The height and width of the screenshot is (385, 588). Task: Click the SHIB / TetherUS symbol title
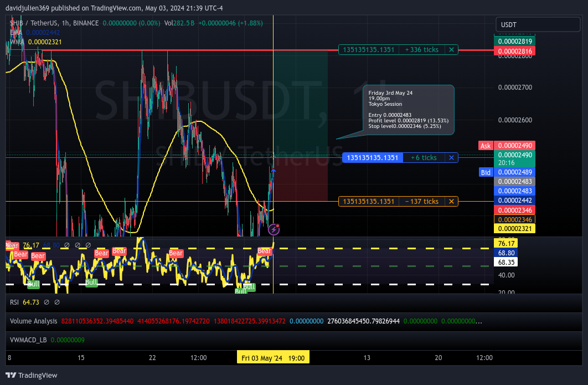point(54,23)
